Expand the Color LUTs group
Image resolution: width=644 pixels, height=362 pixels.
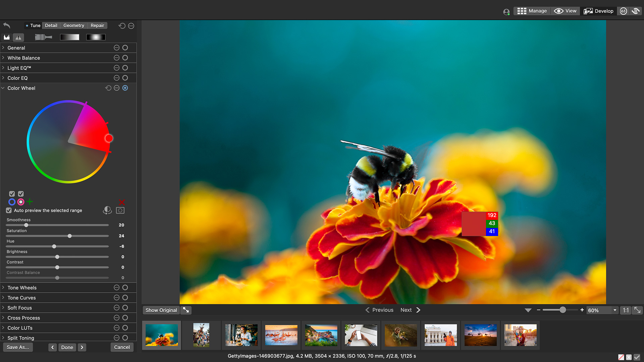pos(3,328)
